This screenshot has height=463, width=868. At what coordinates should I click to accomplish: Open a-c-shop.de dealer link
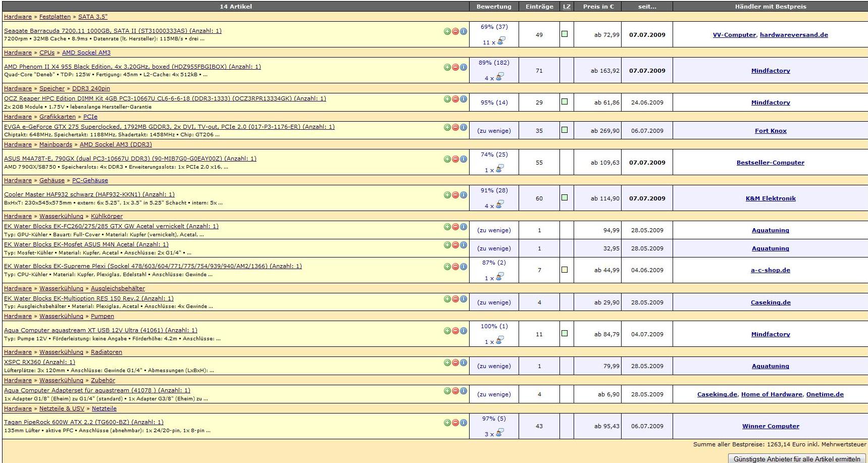[771, 270]
